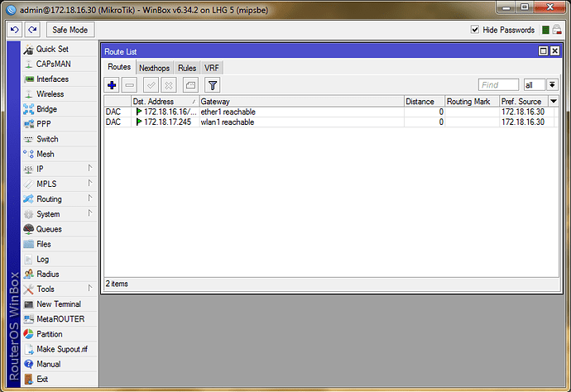Click the Safe Mode button
The height and width of the screenshot is (392, 571).
(70, 30)
